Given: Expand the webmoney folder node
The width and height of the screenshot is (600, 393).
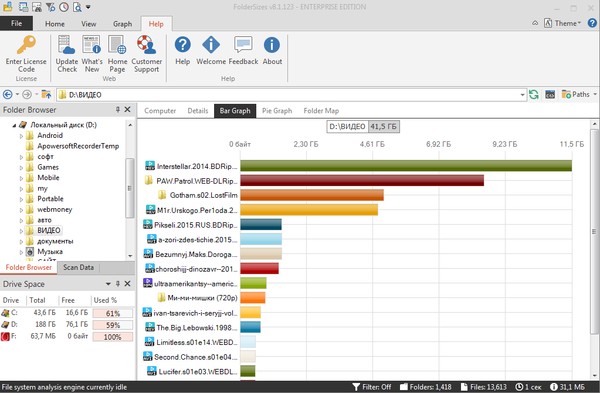Looking at the screenshot, I should pos(21,210).
